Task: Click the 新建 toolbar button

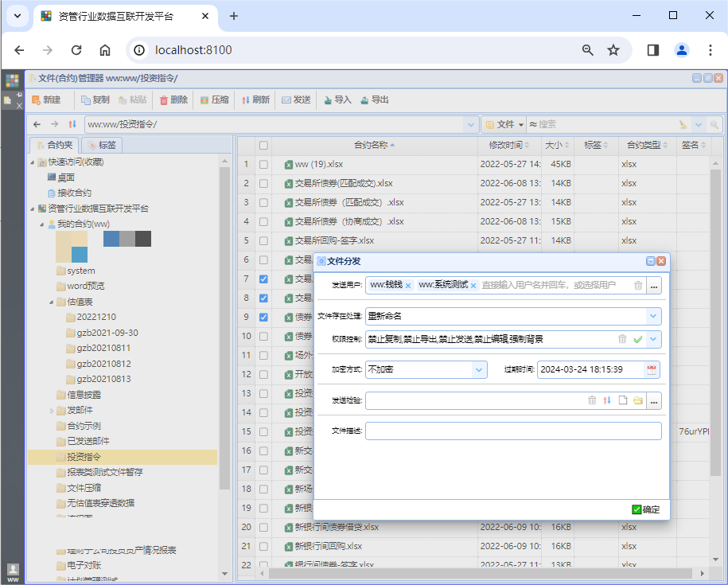Action: (46, 99)
